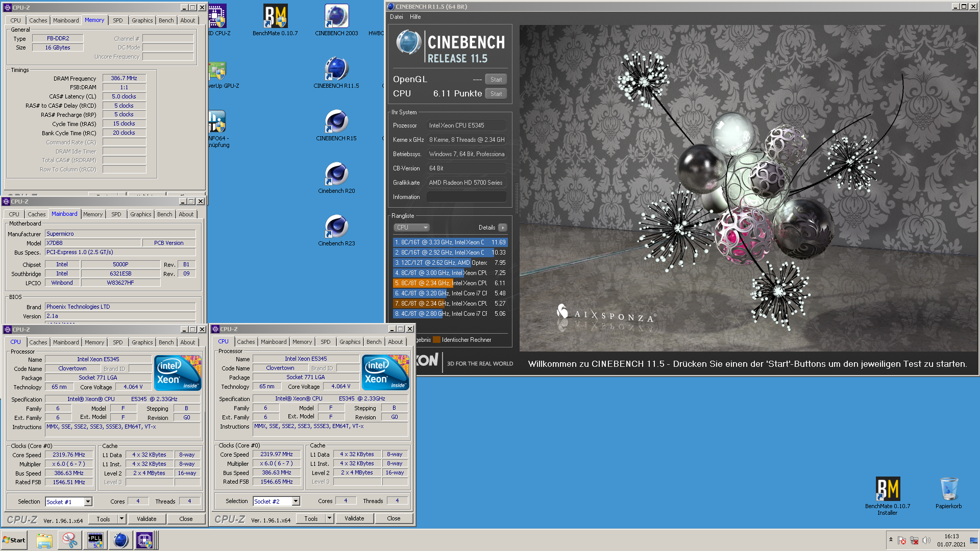This screenshot has height=551, width=980.
Task: Launch the CINEBENCH 2003 desktop shortcut
Action: (x=336, y=20)
